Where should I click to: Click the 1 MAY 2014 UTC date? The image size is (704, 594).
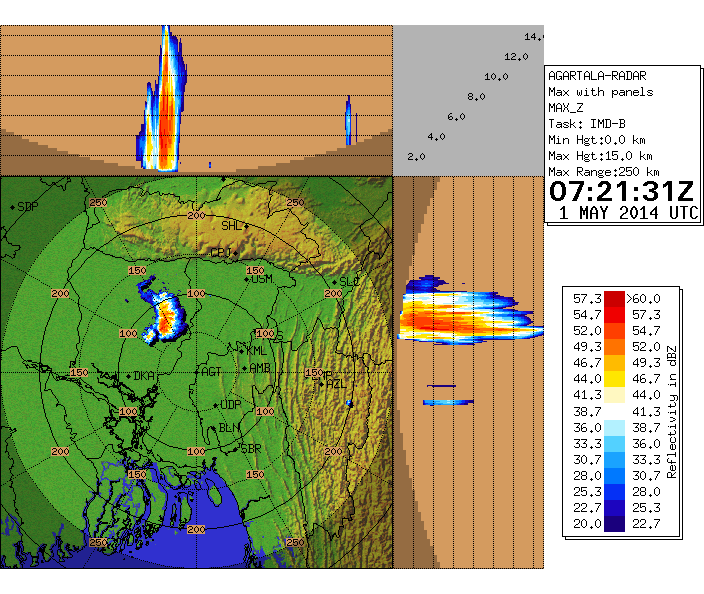click(629, 213)
